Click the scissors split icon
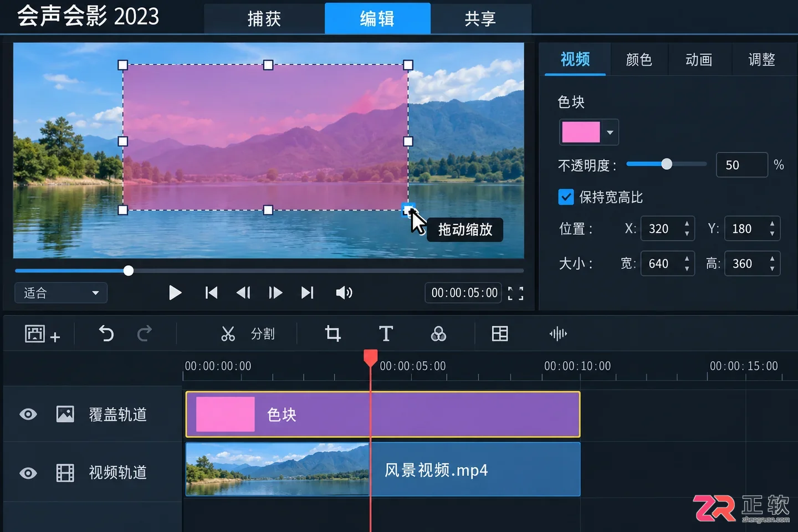 pos(228,334)
